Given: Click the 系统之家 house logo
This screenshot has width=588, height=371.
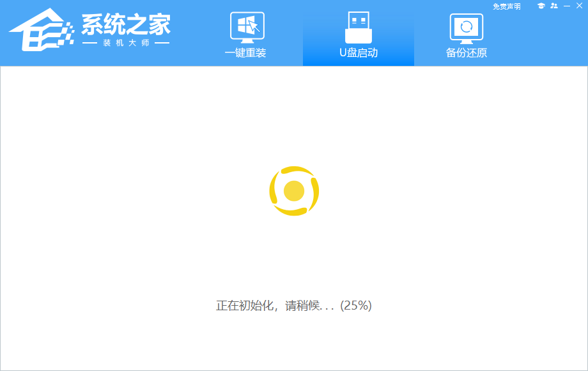Looking at the screenshot, I should point(42,29).
